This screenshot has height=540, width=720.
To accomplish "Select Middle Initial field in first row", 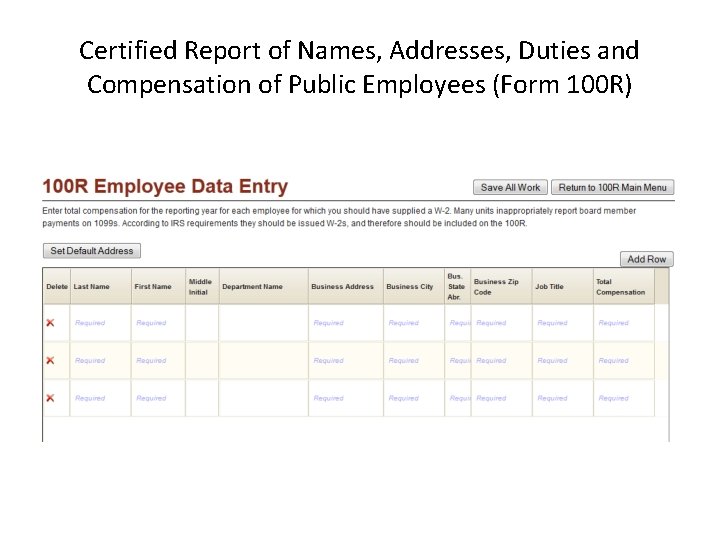I will (x=202, y=323).
